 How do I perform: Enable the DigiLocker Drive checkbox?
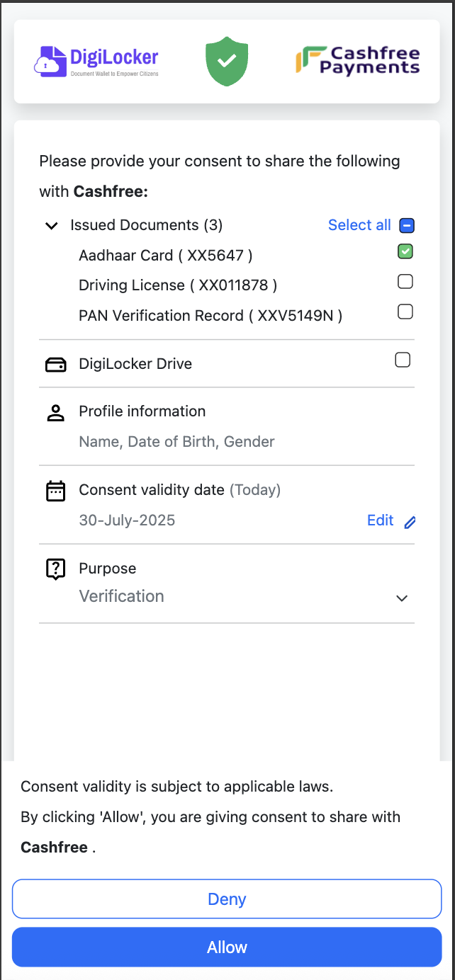click(x=403, y=360)
